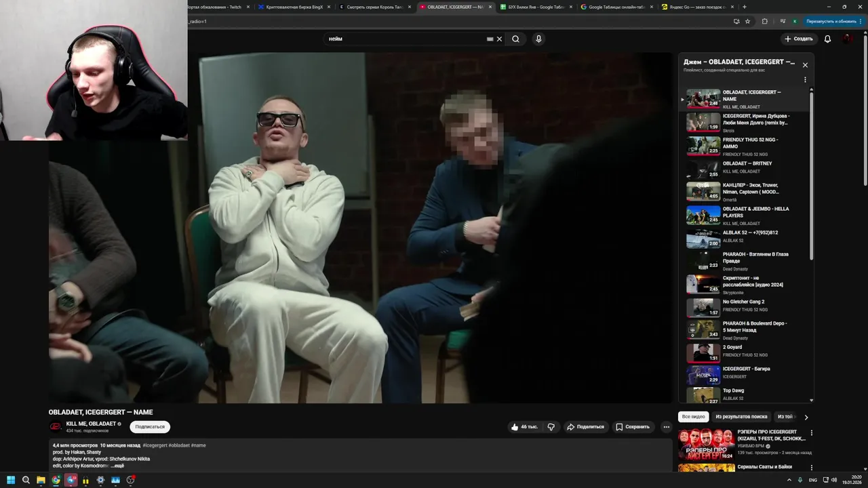Bookmark the page with the star icon

point(748,21)
